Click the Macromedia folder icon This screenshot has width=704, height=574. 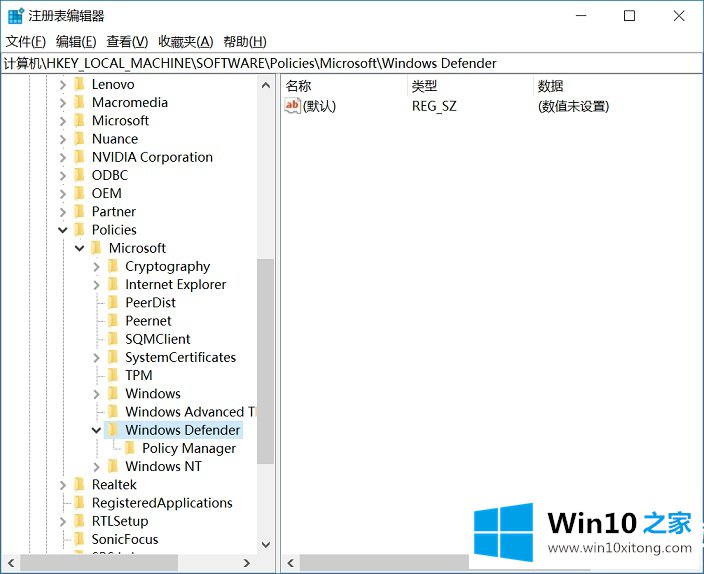point(79,102)
